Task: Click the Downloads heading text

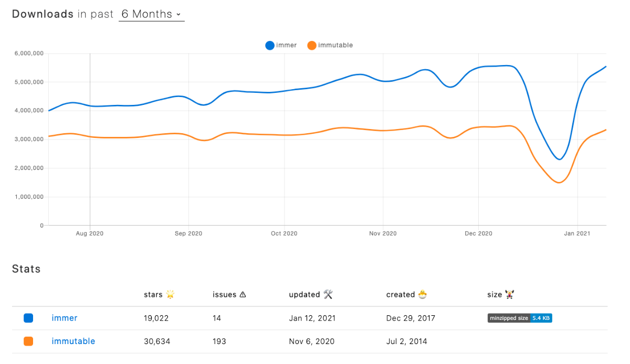Action: coord(43,14)
